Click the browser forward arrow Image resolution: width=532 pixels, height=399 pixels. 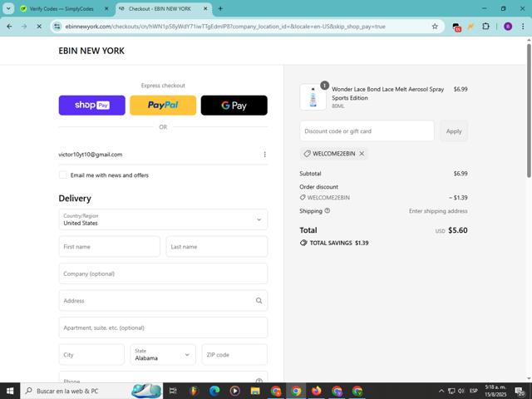[x=24, y=26]
